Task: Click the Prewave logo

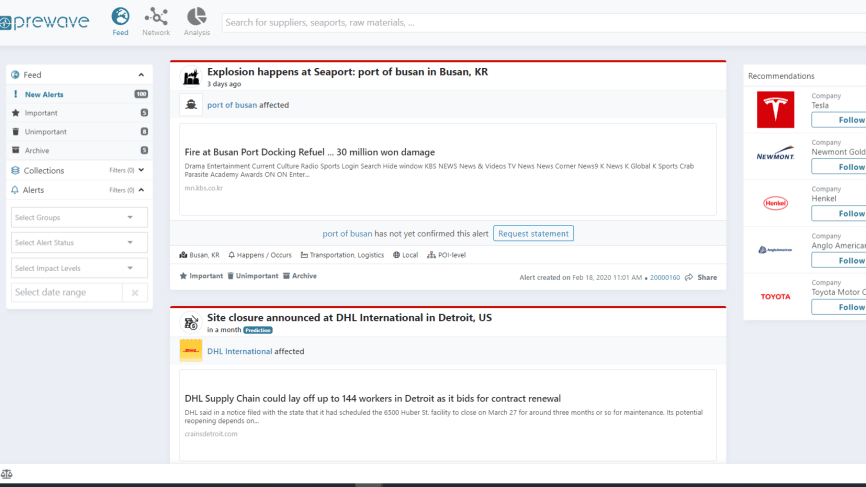Action: point(45,22)
